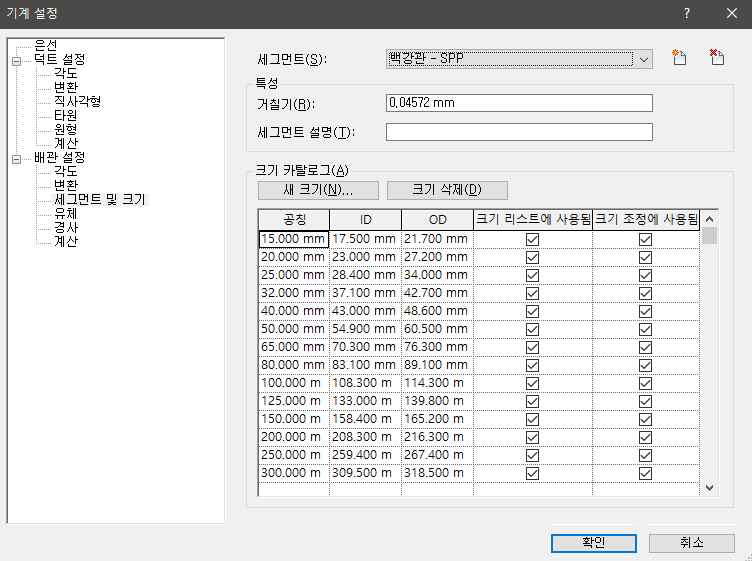Click the table vertical scrollbar thumb
Image resolution: width=752 pixels, height=561 pixels.
[710, 236]
